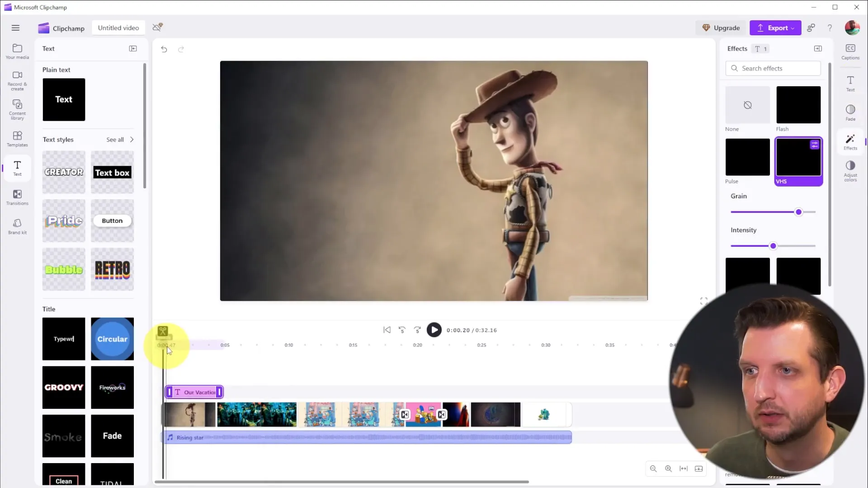Click the timeline horizontal scrollbar
Viewport: 868px width, 488px height.
(342, 482)
